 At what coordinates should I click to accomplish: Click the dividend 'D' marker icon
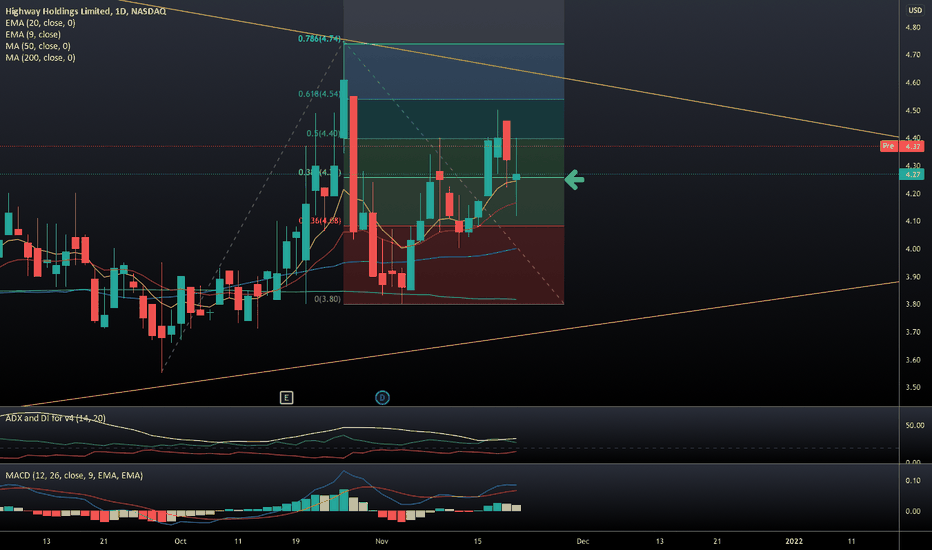coord(382,398)
